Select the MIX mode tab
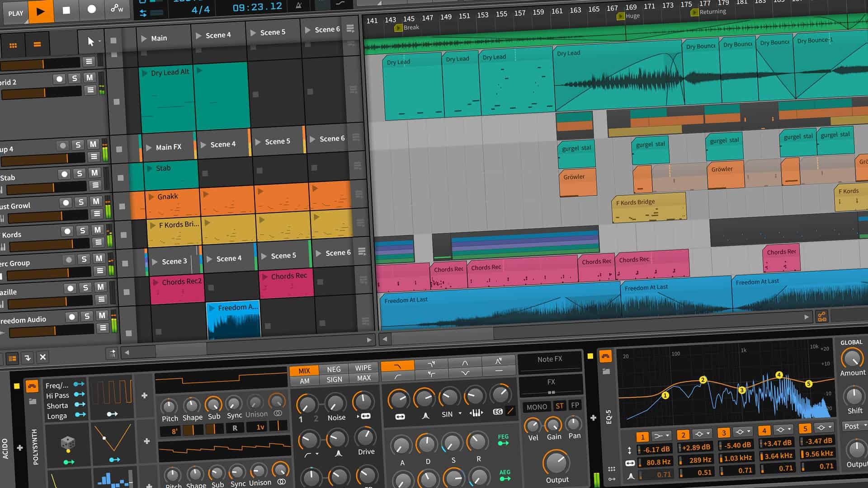The height and width of the screenshot is (488, 868). pyautogui.click(x=304, y=371)
